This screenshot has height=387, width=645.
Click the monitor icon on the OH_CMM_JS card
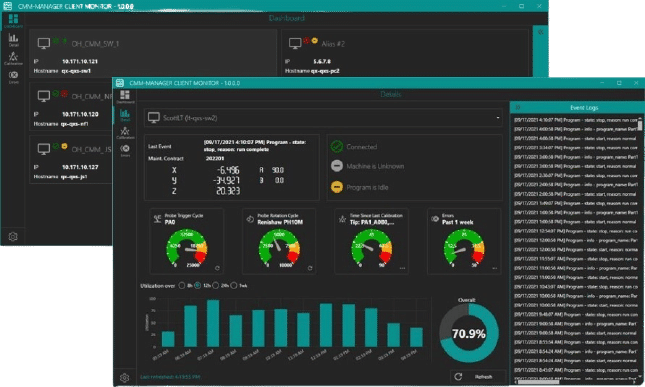click(x=44, y=148)
